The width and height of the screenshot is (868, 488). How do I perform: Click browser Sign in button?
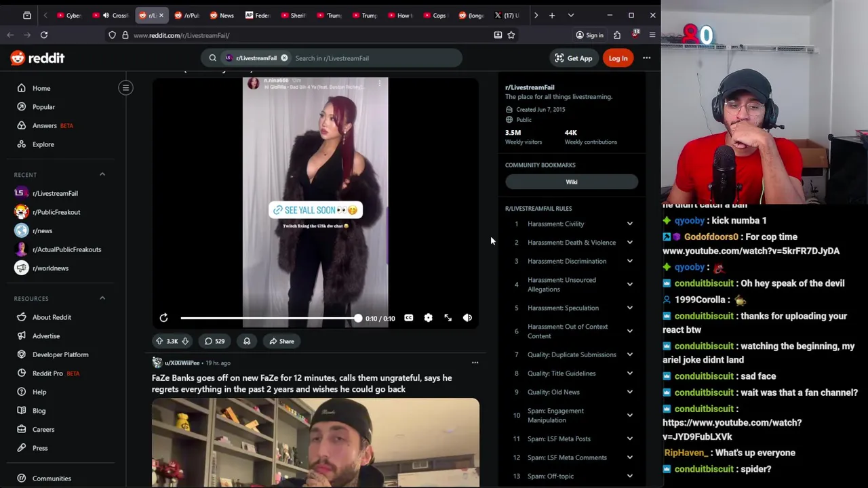(589, 35)
